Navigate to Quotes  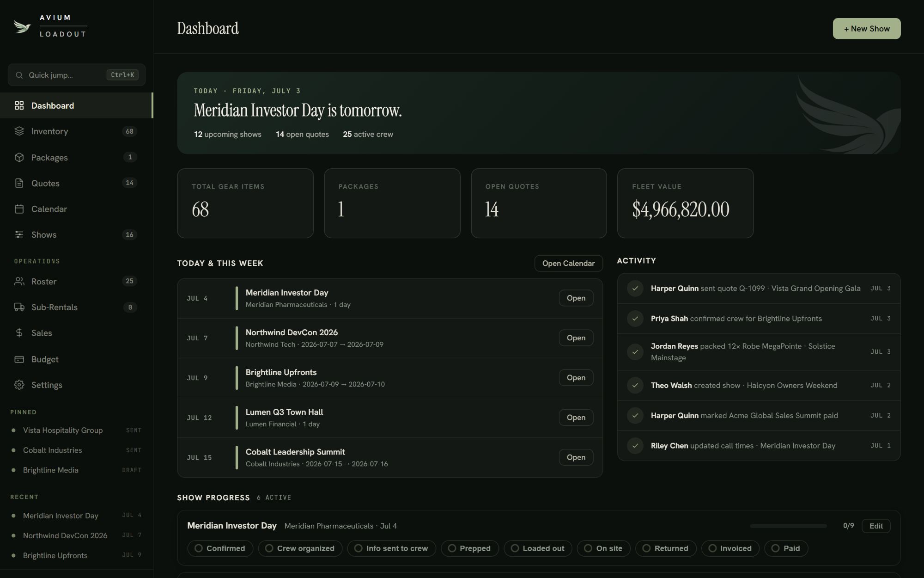click(x=76, y=183)
